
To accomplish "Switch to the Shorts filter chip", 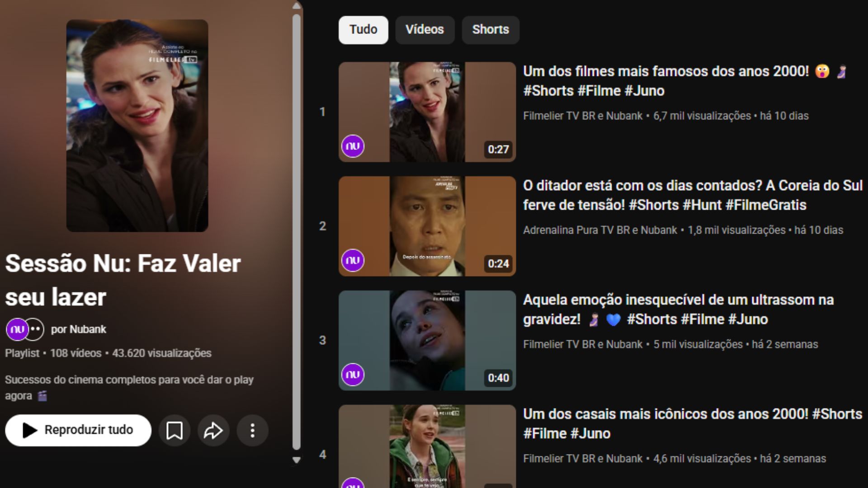I will click(x=491, y=30).
